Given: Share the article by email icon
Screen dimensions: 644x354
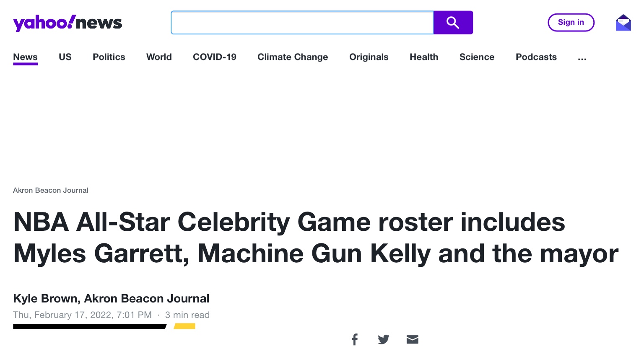Looking at the screenshot, I should tap(413, 339).
